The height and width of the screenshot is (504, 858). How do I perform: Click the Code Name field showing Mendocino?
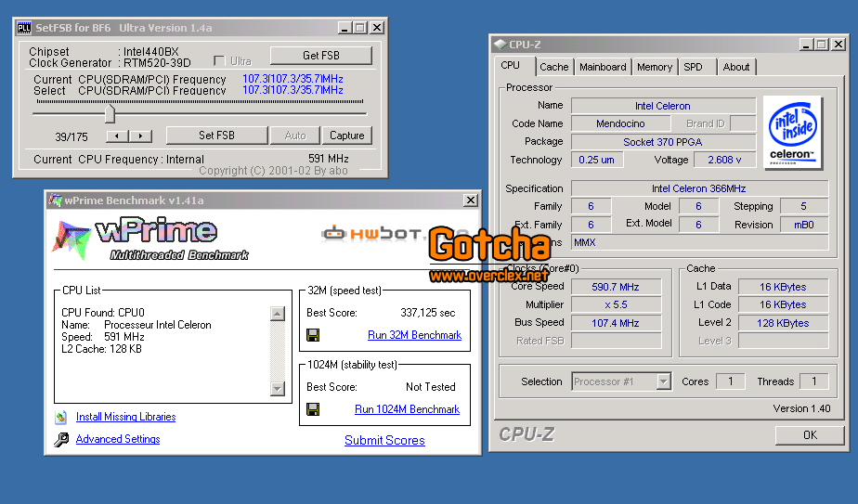pos(620,123)
